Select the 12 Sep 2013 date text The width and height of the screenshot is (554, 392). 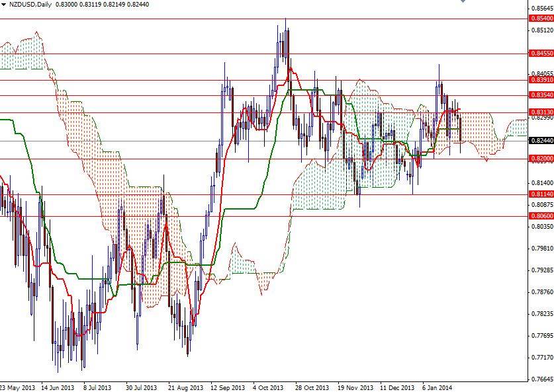point(227,387)
